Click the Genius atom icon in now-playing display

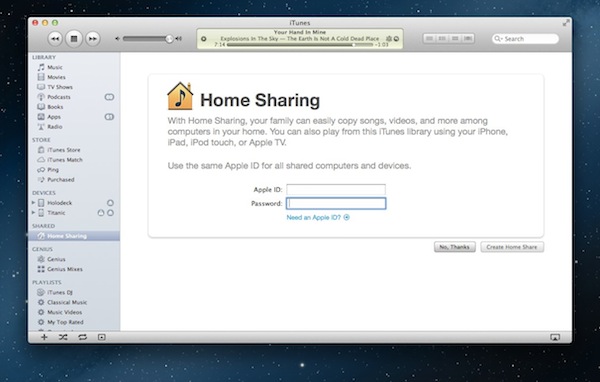389,39
